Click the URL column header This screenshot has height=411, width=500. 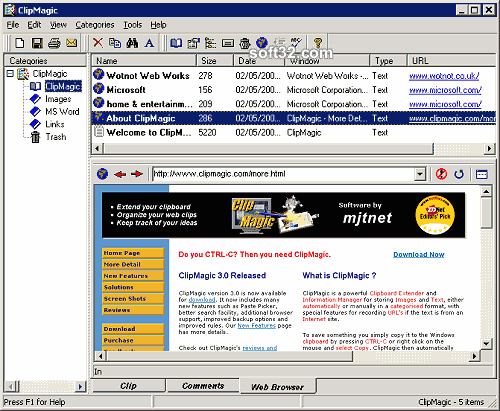452,61
